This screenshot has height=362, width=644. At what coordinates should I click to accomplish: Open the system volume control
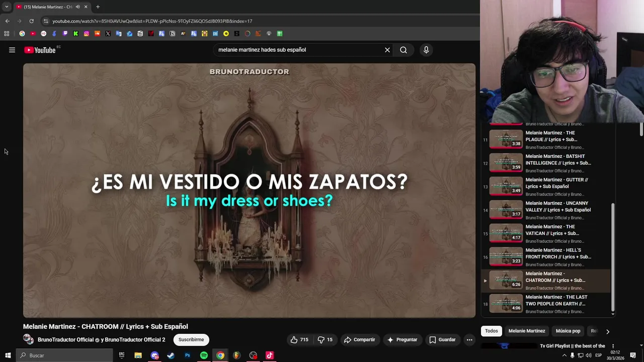click(x=589, y=355)
